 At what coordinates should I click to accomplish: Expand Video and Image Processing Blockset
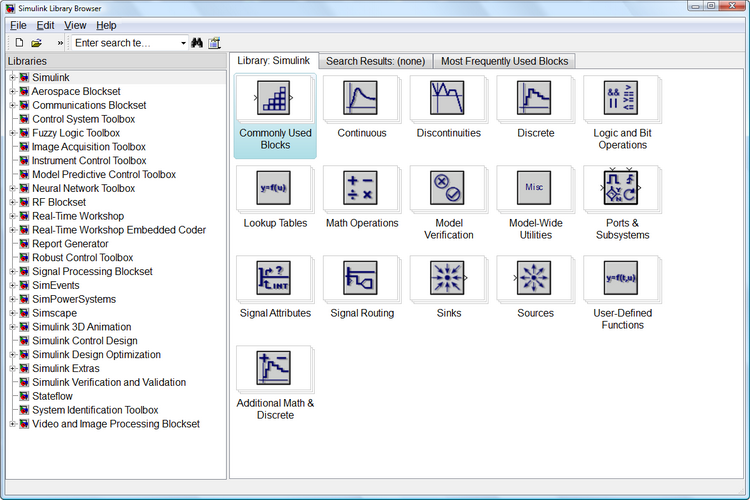coord(13,424)
